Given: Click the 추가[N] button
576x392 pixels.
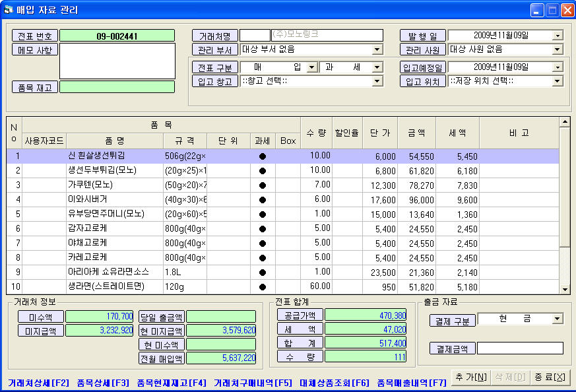Looking at the screenshot, I should [471, 377].
